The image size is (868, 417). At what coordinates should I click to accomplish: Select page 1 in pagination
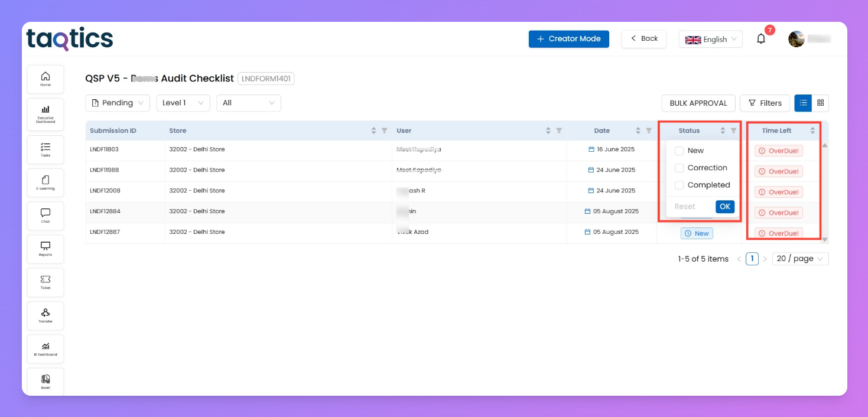pyautogui.click(x=752, y=259)
